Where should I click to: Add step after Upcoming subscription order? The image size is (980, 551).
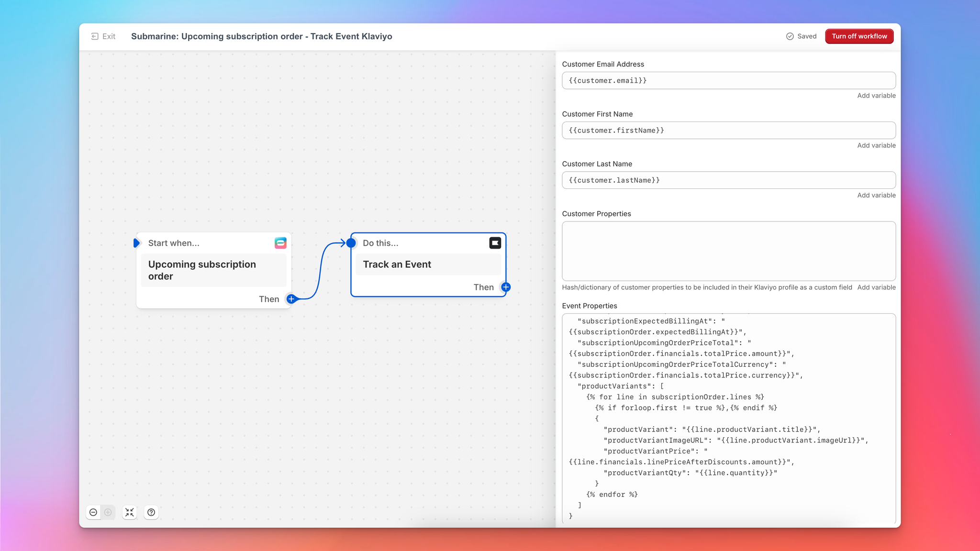point(291,299)
